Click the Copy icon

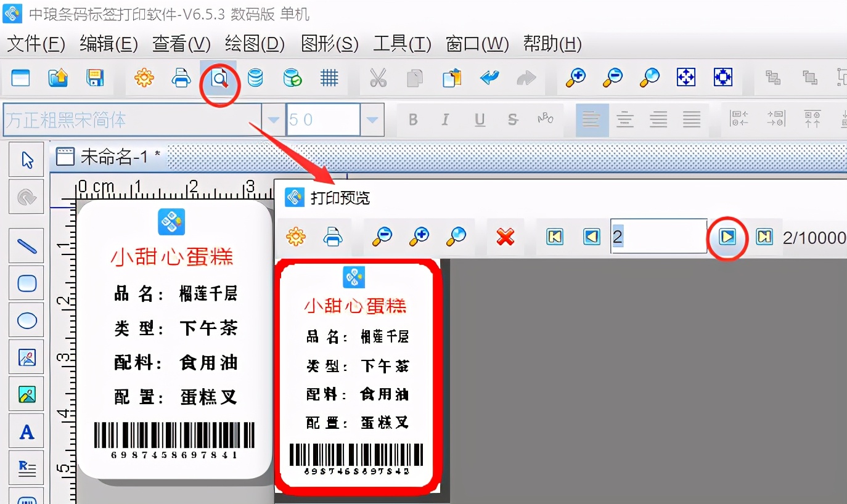415,78
